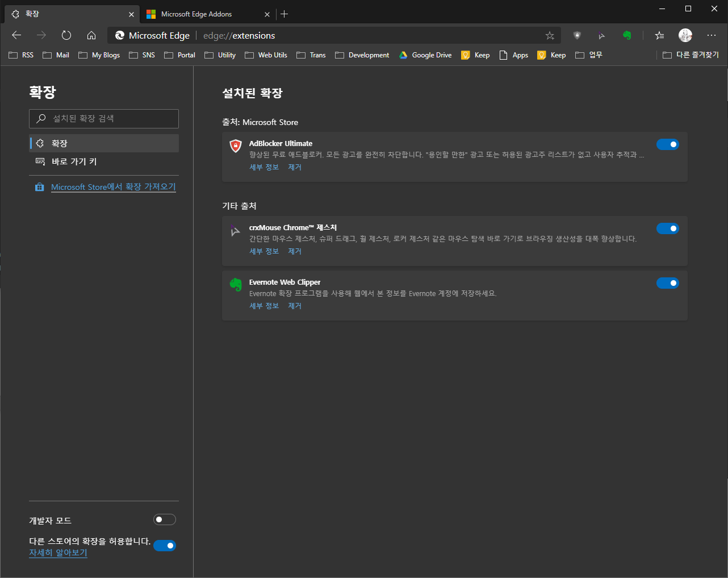Image resolution: width=728 pixels, height=578 pixels.
Task: Open 세부 정보 for AdBlocker Ultimate
Action: [x=264, y=167]
